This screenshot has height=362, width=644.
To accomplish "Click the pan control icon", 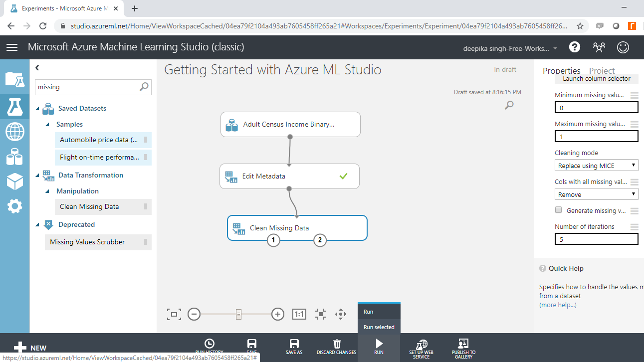I will [341, 314].
